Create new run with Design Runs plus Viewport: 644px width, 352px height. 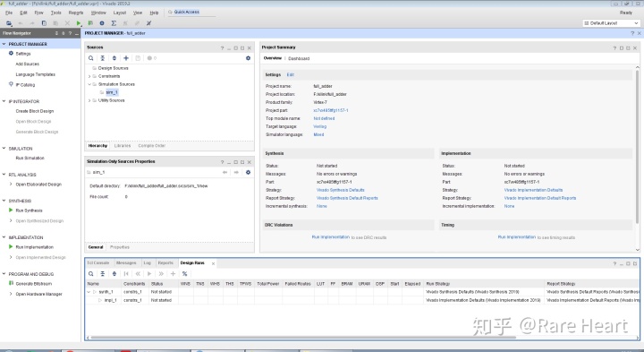coord(173,274)
